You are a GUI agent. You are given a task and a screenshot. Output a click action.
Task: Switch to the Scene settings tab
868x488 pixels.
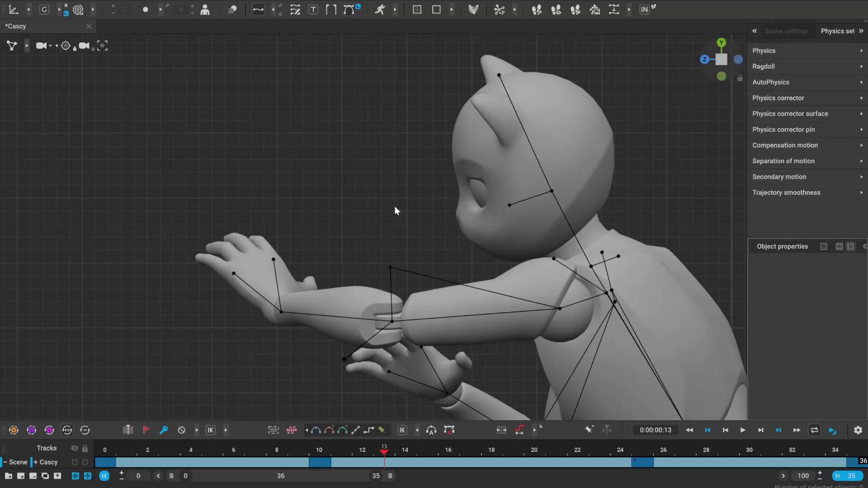[786, 31]
